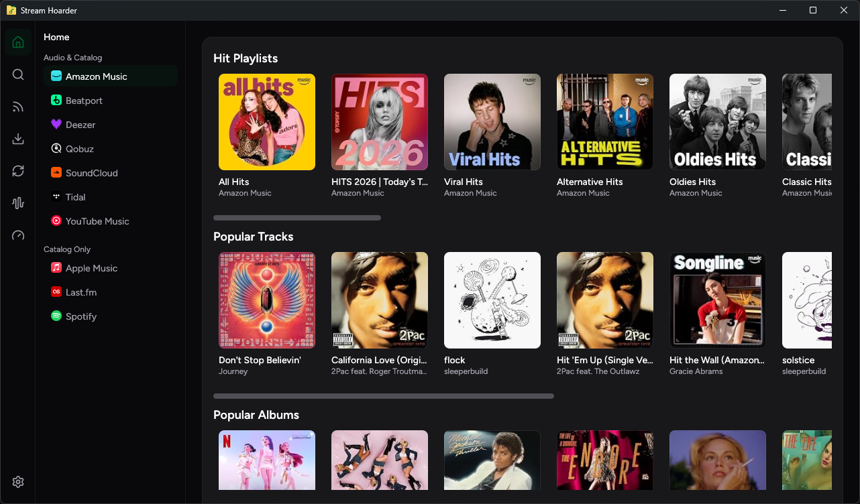860x504 pixels.
Task: Open the search magnifier icon
Action: [x=18, y=74]
